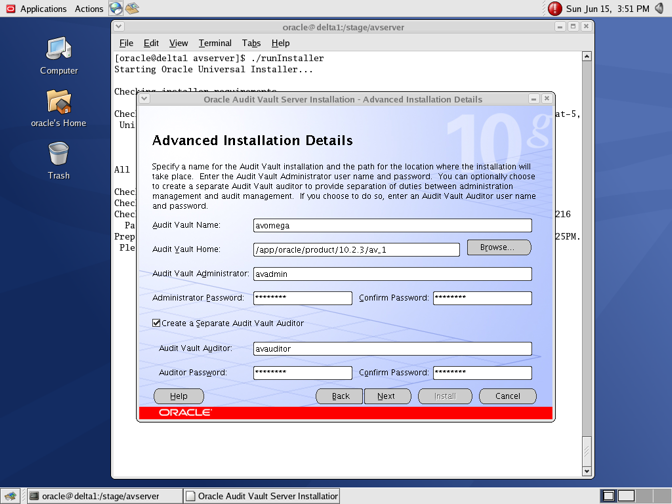
Task: Click terminal scrollbar up arrow
Action: coord(587,56)
